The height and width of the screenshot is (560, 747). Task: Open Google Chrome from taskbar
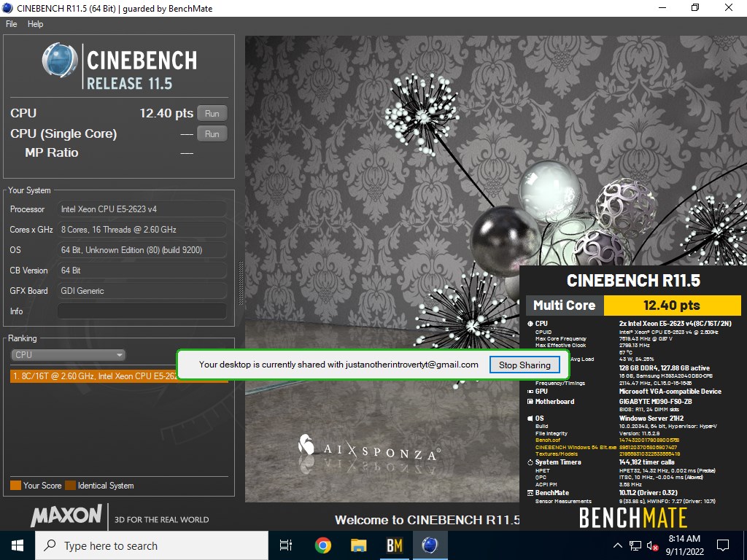point(323,545)
